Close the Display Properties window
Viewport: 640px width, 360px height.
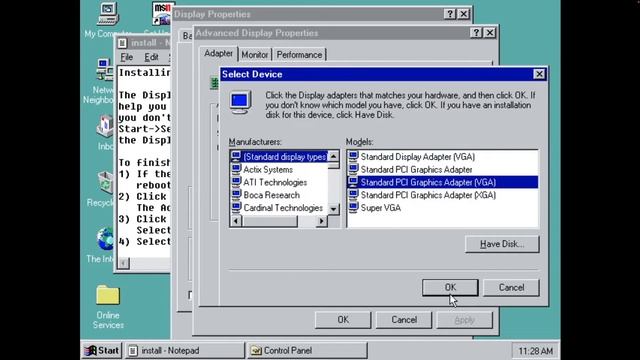tap(464, 14)
